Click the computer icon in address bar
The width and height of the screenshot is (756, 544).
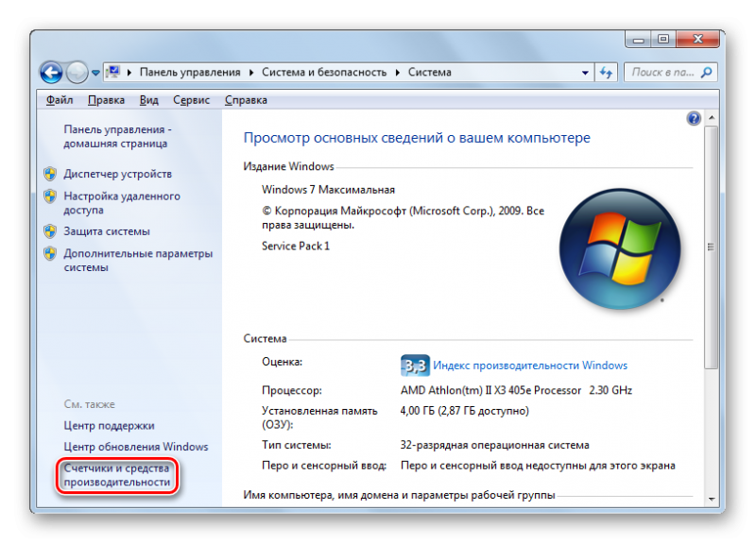(x=113, y=72)
